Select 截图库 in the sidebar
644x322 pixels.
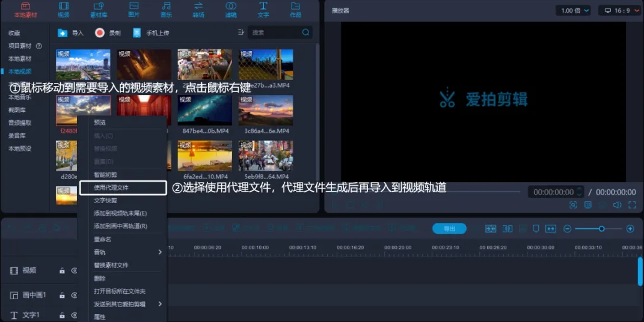tap(17, 110)
